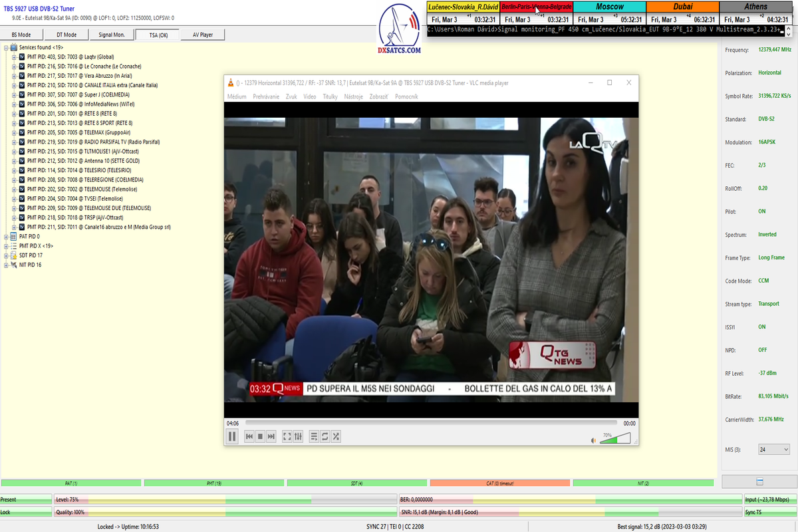Pause the VLC video playback

coord(232,436)
